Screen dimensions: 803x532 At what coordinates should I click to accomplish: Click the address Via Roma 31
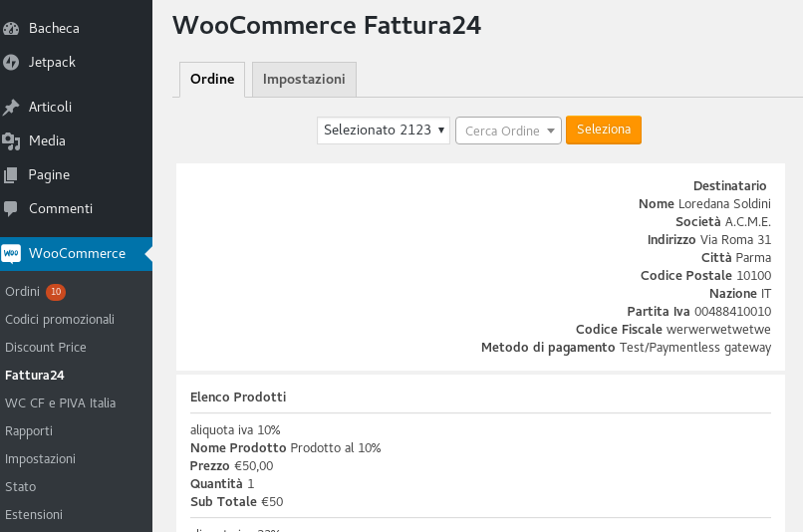coord(735,240)
